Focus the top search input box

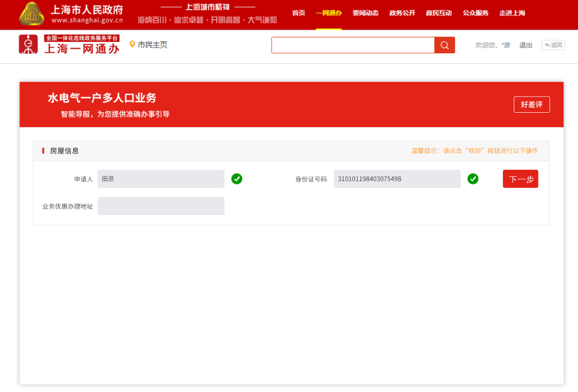point(353,45)
